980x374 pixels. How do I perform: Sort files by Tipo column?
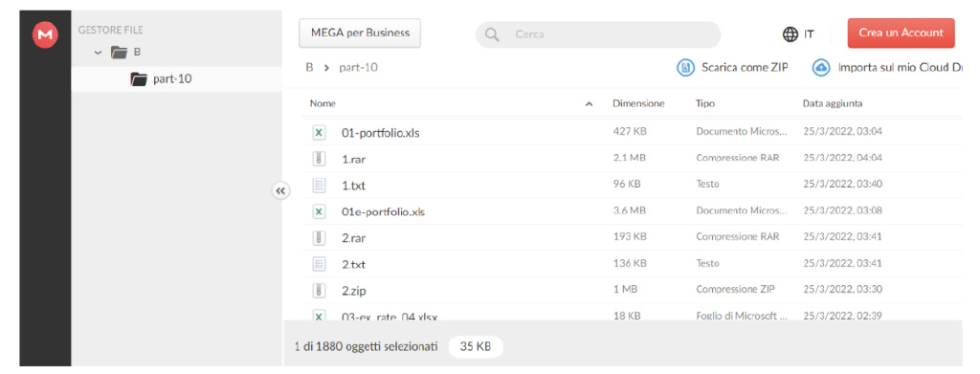tap(705, 103)
